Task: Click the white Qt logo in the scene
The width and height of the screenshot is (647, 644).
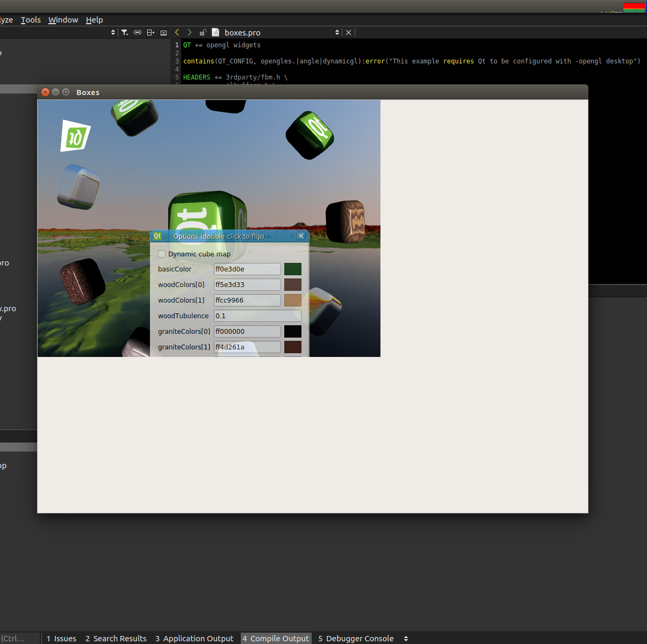Action: click(x=75, y=136)
